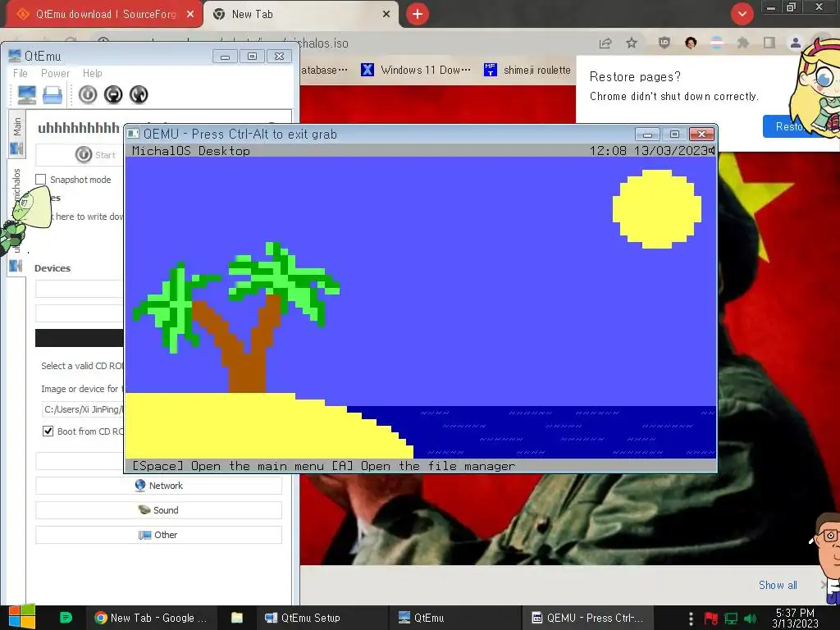This screenshot has width=840, height=630.
Task: Click the share page icon in address bar
Action: click(x=605, y=43)
